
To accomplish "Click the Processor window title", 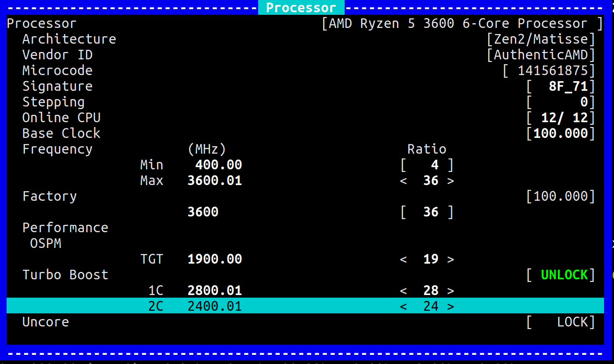I will point(301,7).
